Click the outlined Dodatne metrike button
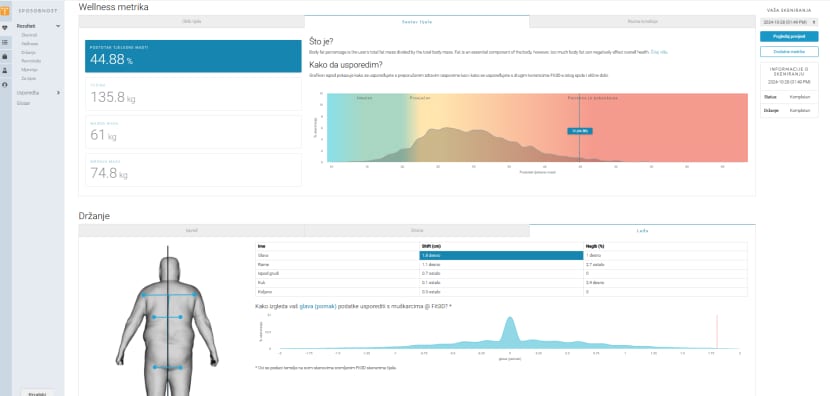The width and height of the screenshot is (830, 396). pos(789,51)
